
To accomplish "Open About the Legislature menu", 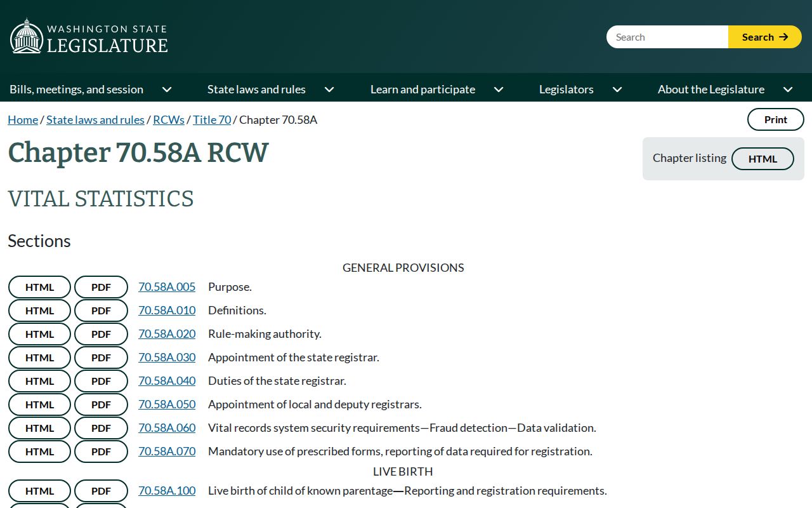I will pyautogui.click(x=711, y=90).
